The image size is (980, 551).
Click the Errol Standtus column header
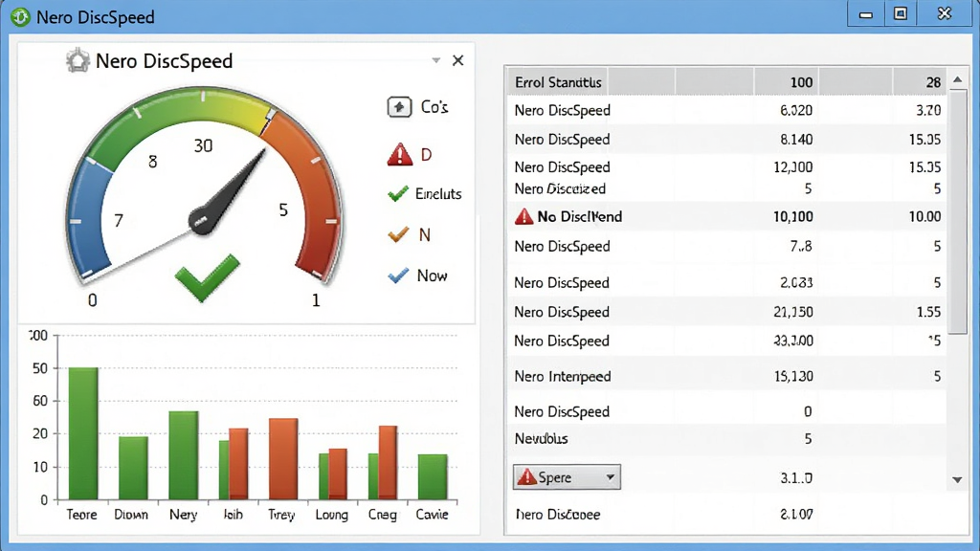click(x=558, y=82)
